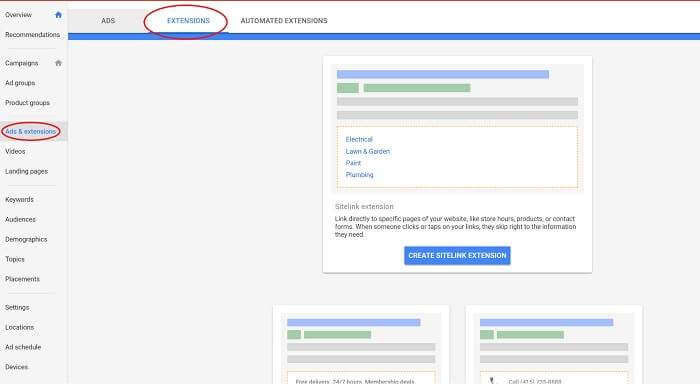
Task: Open Devices in the sidebar
Action: [17, 367]
